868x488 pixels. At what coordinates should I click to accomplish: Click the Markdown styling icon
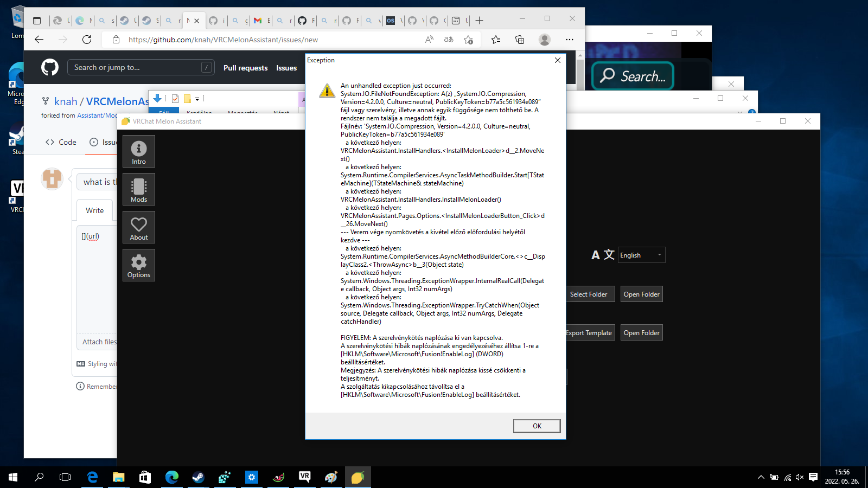[81, 364]
